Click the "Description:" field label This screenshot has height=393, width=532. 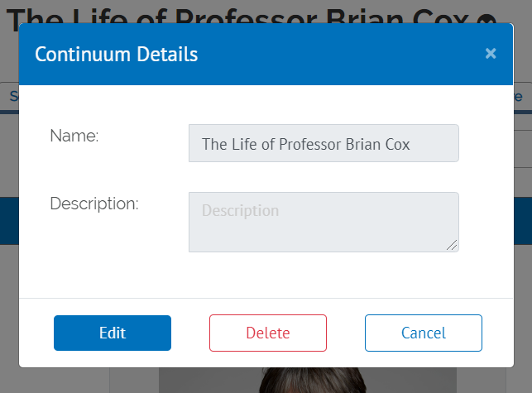click(94, 204)
